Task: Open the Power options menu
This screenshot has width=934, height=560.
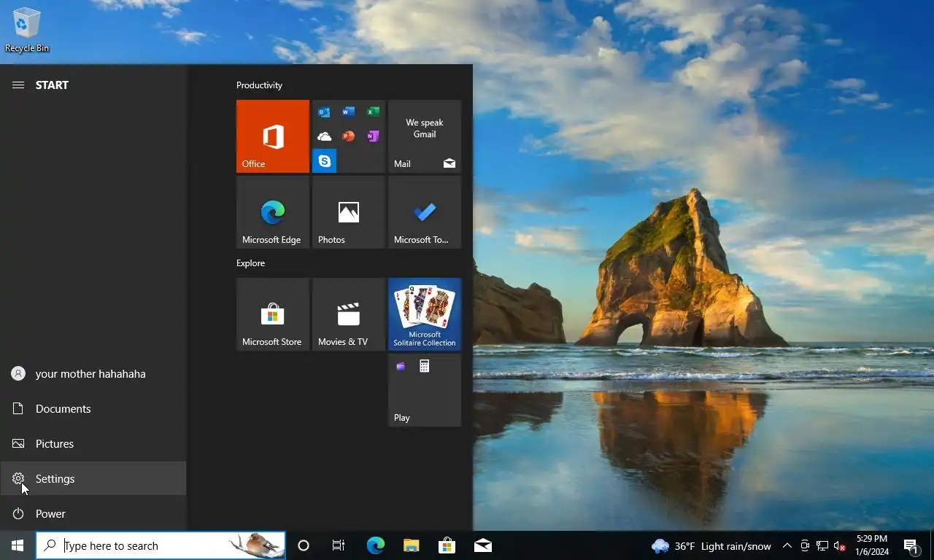Action: point(93,514)
